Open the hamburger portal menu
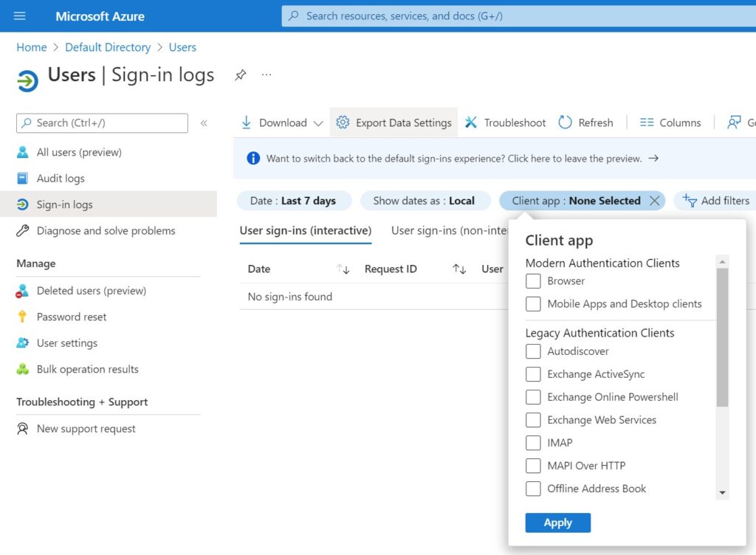The width and height of the screenshot is (756, 555). (x=19, y=16)
